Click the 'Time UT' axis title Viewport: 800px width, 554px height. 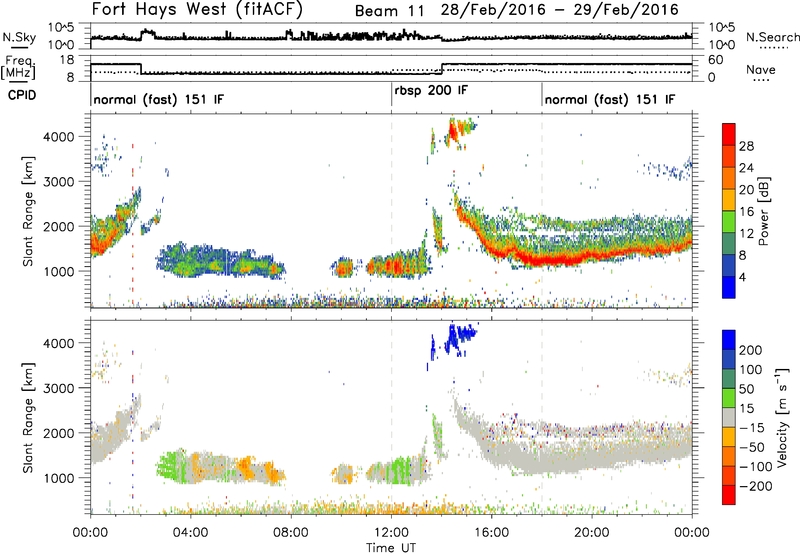391,548
